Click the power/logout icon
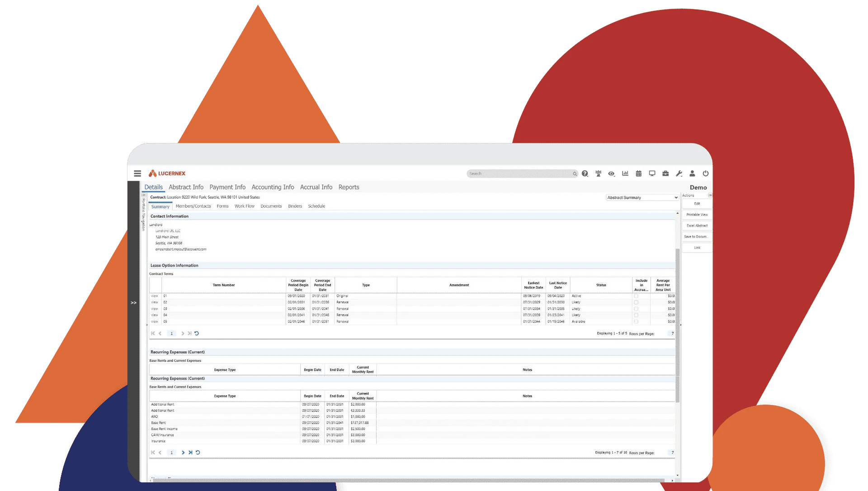This screenshot has width=868, height=491. (x=706, y=173)
